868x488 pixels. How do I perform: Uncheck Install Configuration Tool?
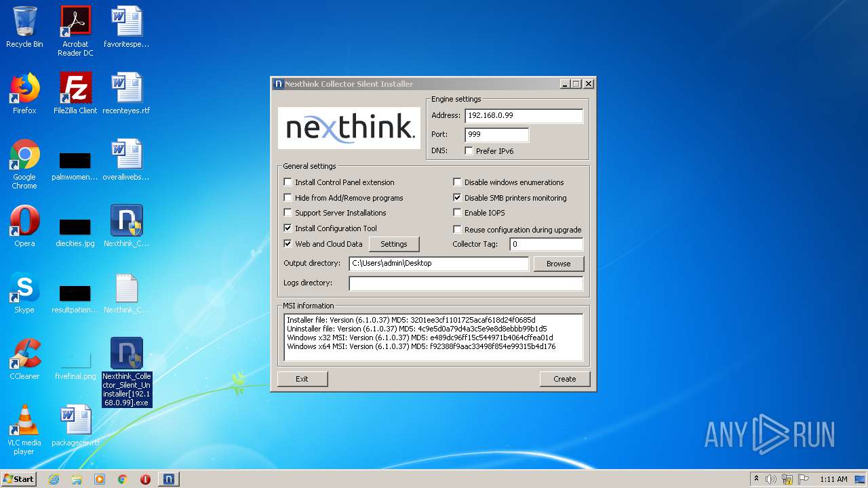coord(288,228)
